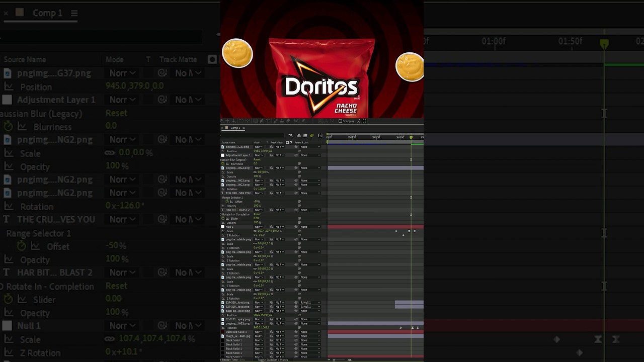Open Mult blending mode dropdown of rough_w...4681.jpg
Image resolution: width=644 pixels, height=362 pixels.
259,336
